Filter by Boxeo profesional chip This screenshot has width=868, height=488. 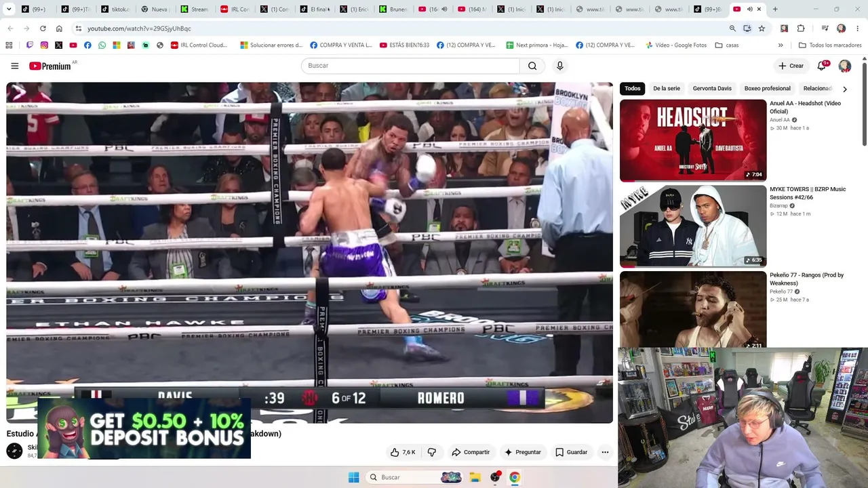click(767, 89)
